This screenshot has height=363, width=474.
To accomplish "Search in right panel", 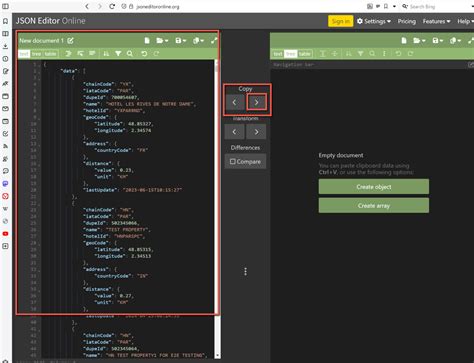I will (372, 54).
